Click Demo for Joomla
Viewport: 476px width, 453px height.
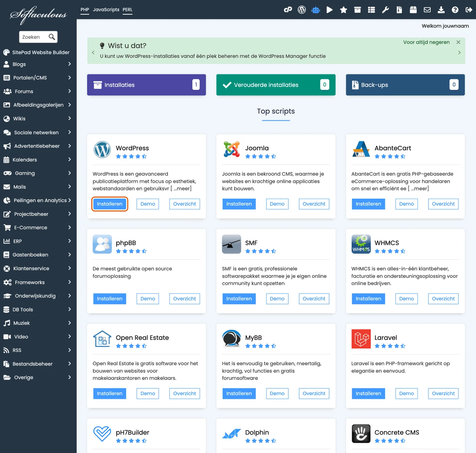[277, 204]
